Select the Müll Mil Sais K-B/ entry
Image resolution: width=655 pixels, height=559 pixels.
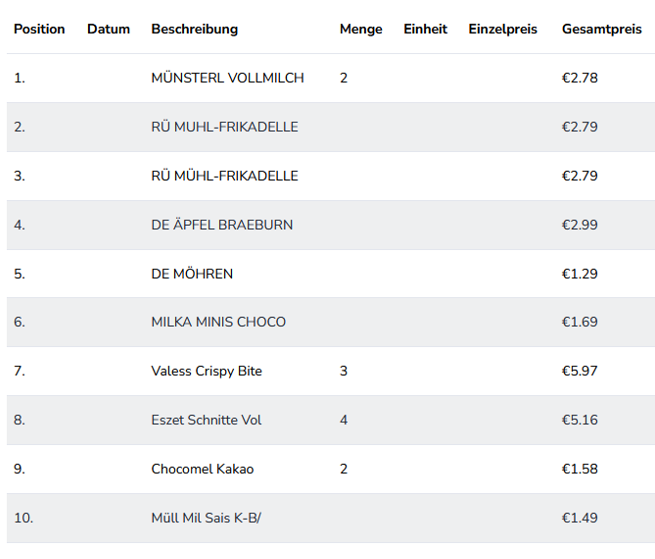click(206, 518)
